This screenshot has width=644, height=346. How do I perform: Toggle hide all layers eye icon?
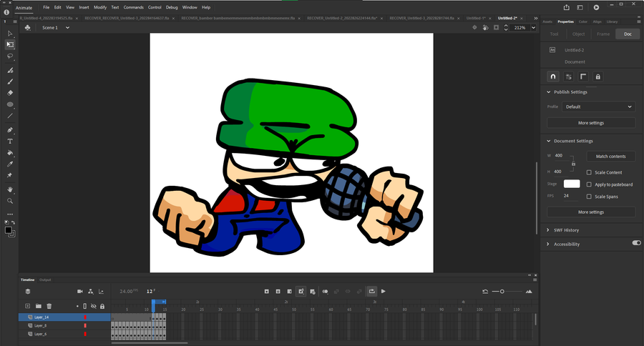click(x=94, y=306)
